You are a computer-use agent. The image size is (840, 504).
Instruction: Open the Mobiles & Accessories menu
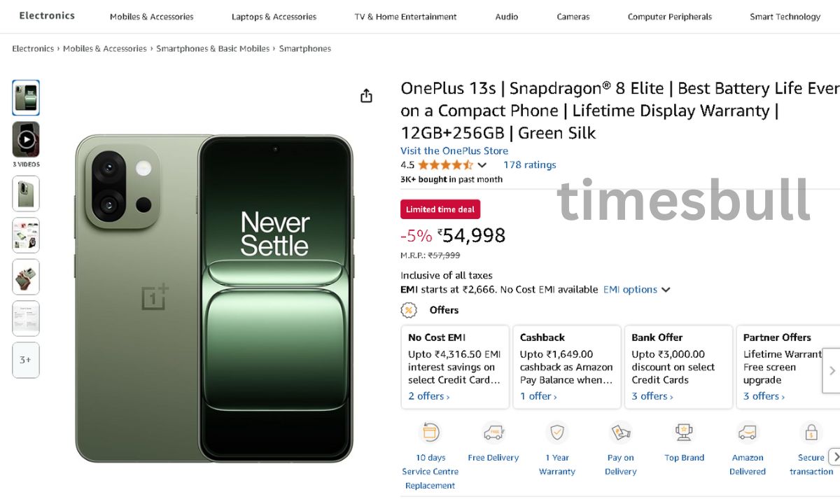point(152,17)
